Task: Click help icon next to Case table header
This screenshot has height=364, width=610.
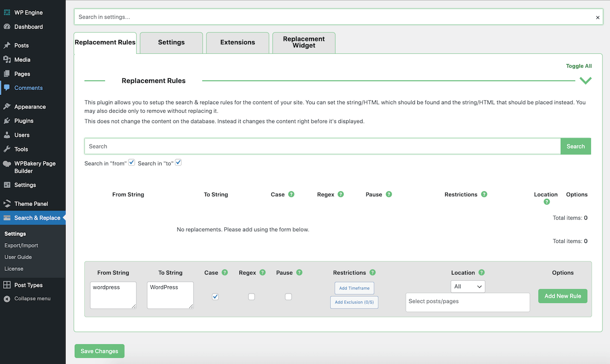Action: pos(292,194)
